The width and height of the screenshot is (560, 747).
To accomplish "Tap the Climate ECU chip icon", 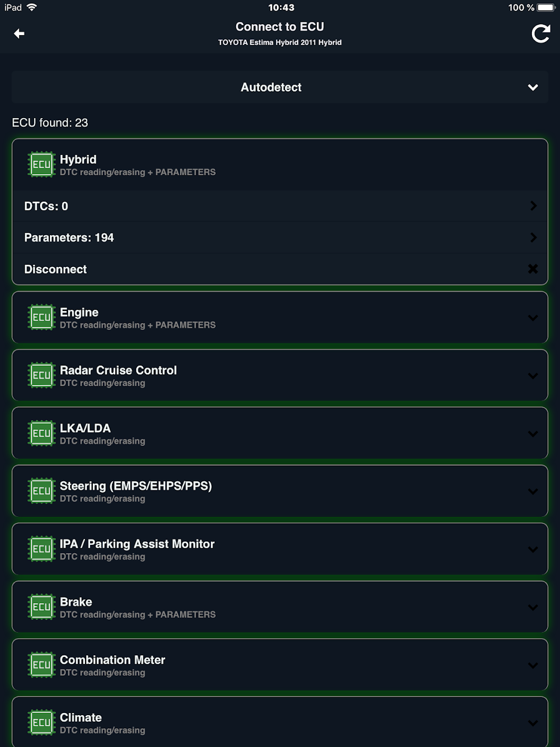I will pos(42,723).
